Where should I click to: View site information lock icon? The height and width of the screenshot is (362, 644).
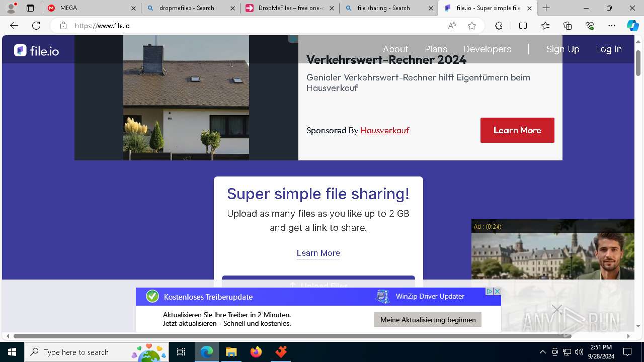(63, 26)
